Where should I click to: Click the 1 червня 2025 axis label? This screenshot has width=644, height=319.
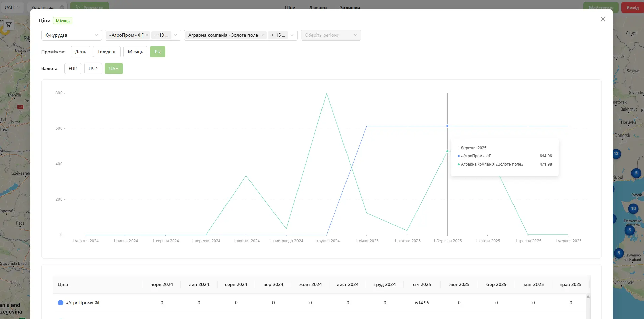coord(568,241)
